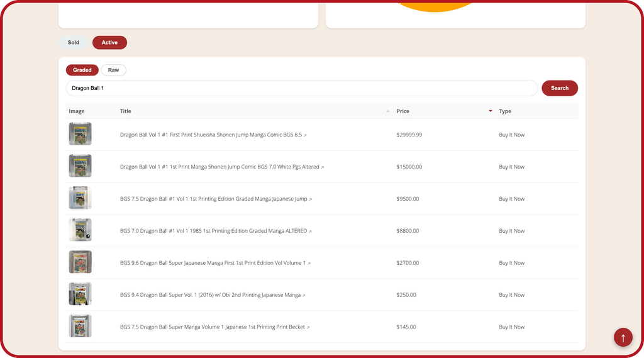Sort by Price using the red arrow
The image size is (644, 358).
click(x=491, y=111)
